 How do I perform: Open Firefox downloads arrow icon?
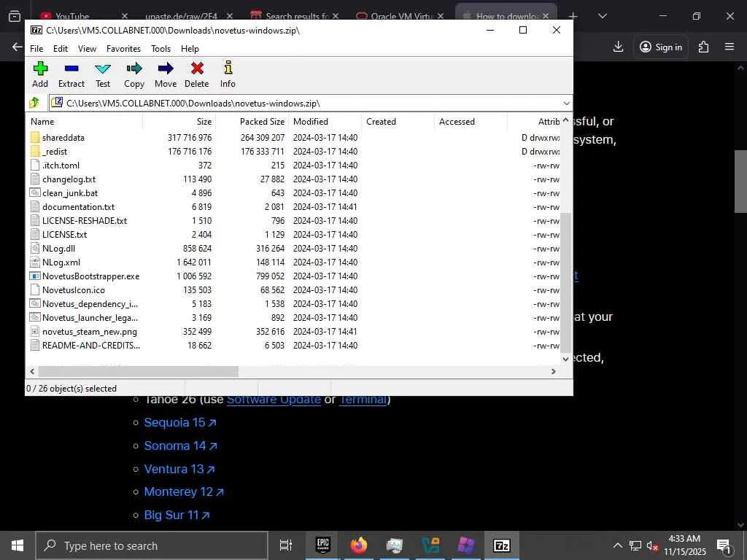pos(618,47)
